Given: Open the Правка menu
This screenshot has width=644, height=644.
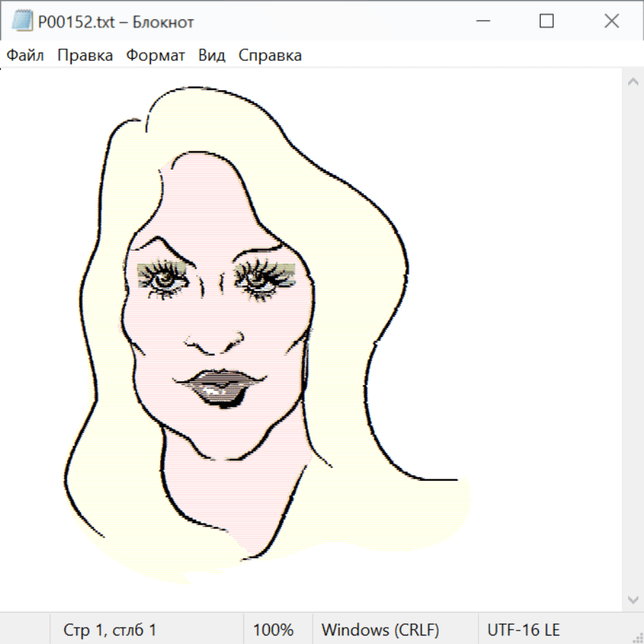Looking at the screenshot, I should (85, 56).
